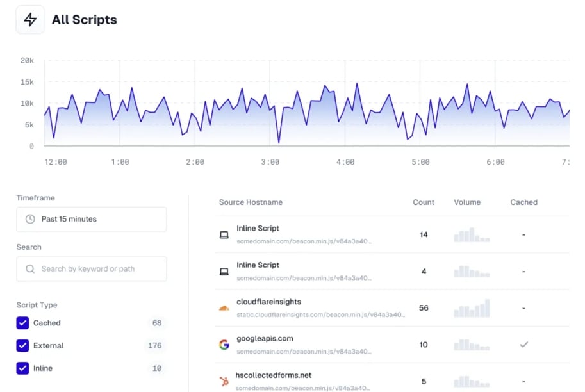The height and width of the screenshot is (392, 585).
Task: Click the count 5 for hscollectedforms.net
Action: point(424,381)
